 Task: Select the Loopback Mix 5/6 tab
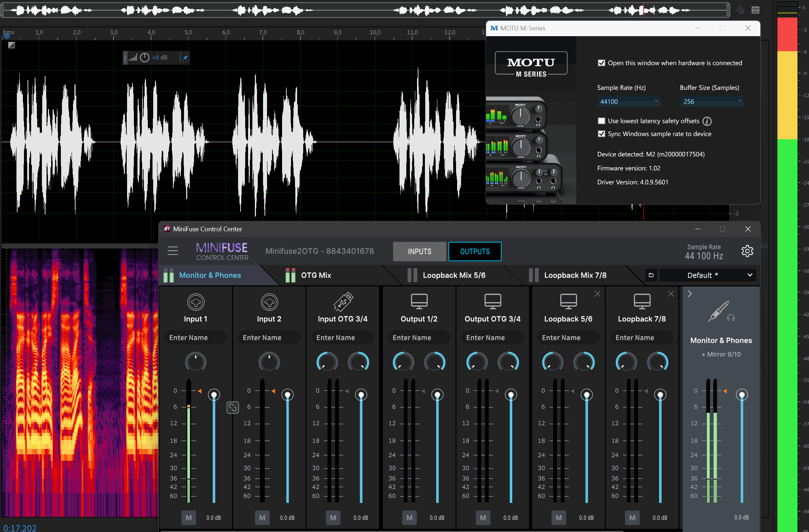pyautogui.click(x=454, y=275)
